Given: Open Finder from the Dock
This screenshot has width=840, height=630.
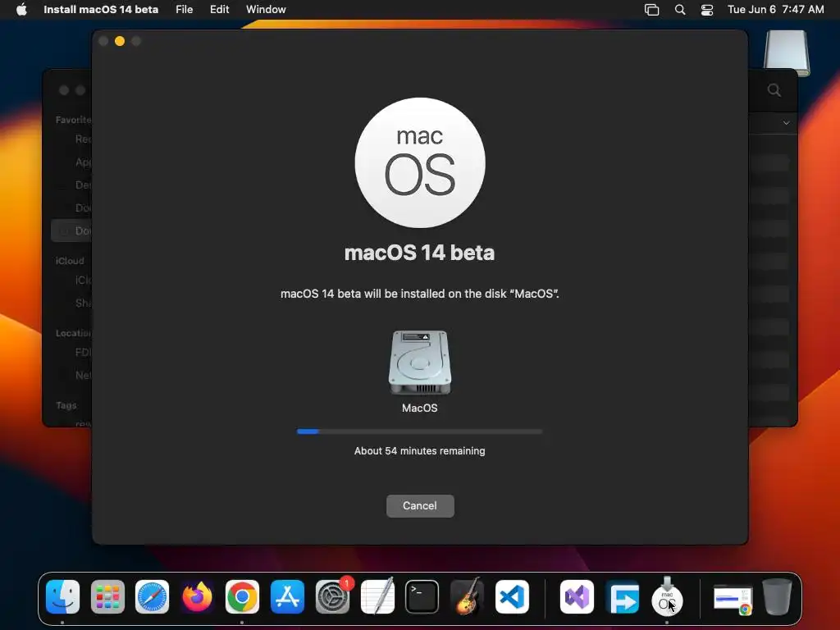Looking at the screenshot, I should point(62,597).
